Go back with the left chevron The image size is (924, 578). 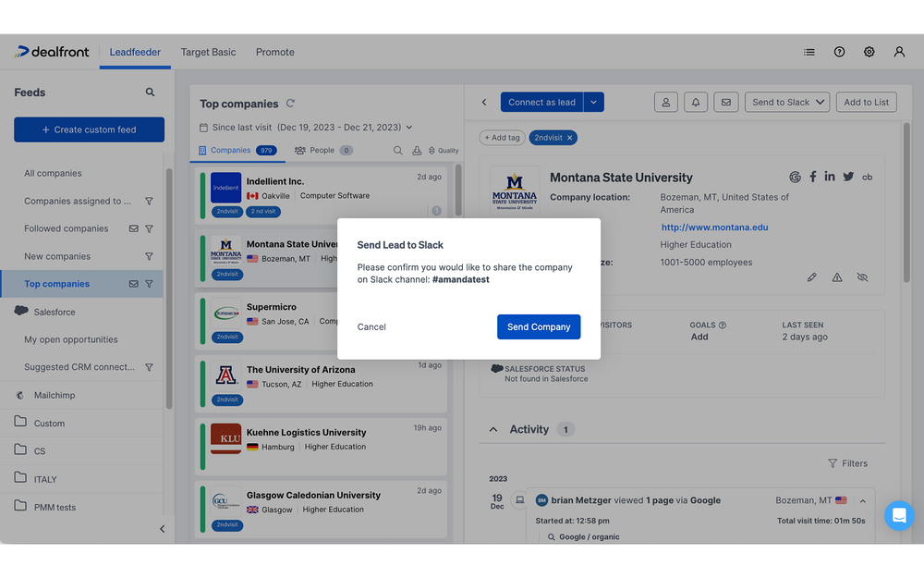pos(484,102)
